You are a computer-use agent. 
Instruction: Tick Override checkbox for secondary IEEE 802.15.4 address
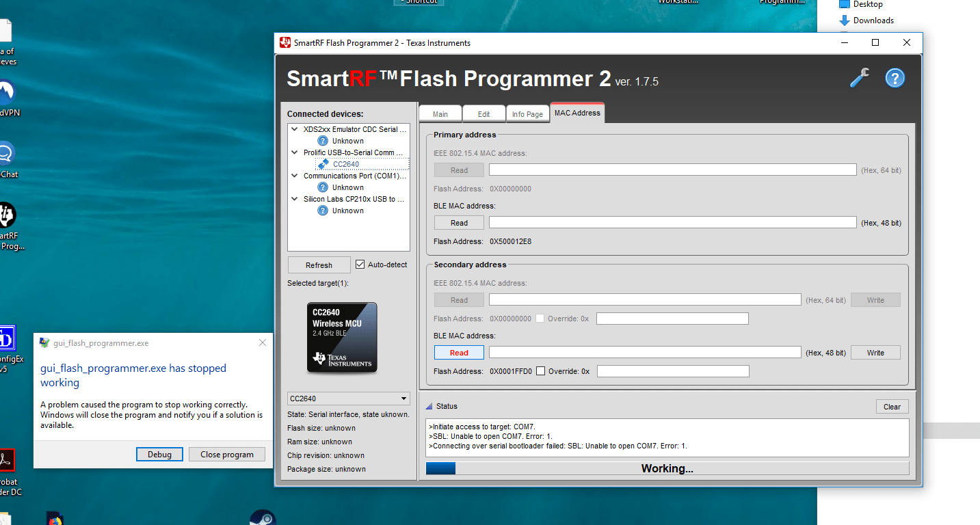tap(540, 319)
